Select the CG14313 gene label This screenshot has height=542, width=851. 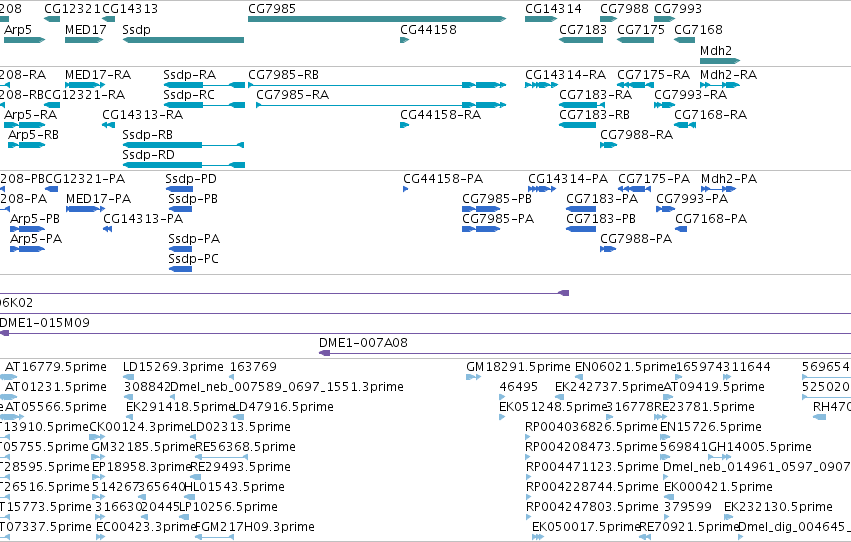click(x=130, y=9)
